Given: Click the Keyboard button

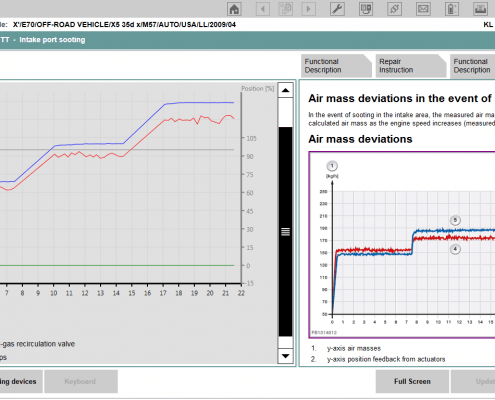Looking at the screenshot, I should coord(81,381).
